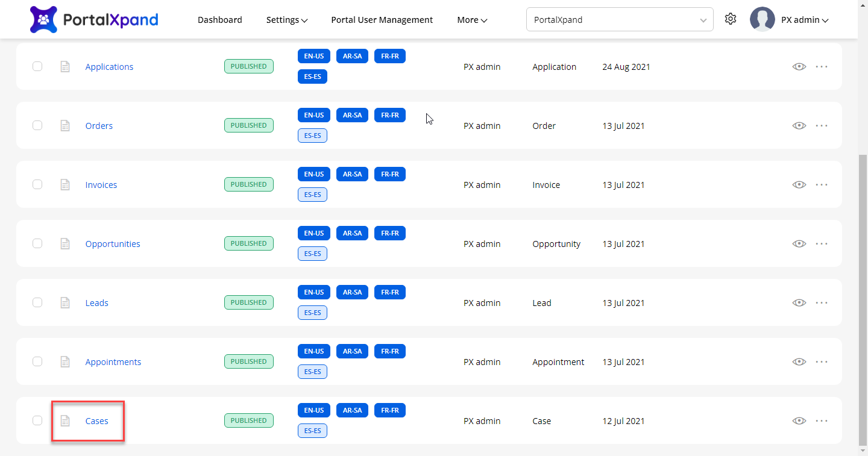The width and height of the screenshot is (868, 456).
Task: Open the three-dots menu for Applications row
Action: tap(822, 67)
